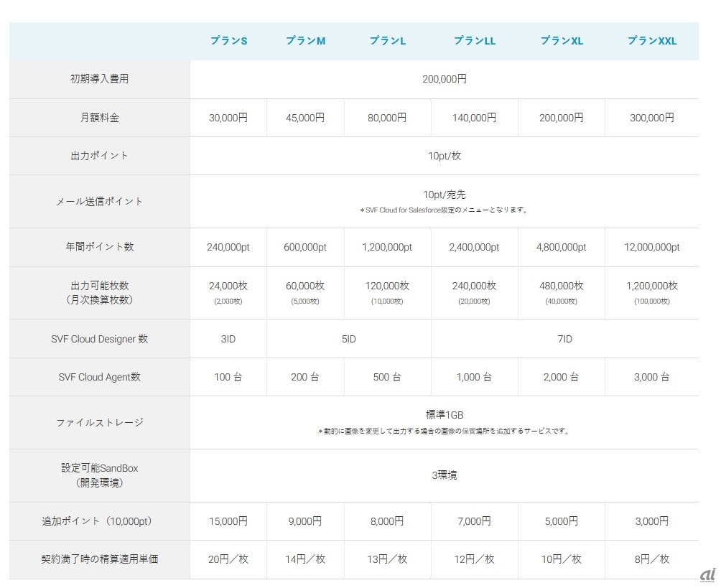Screen dimensions: 721x588
Task: Click the 月額料金 row label
Action: click(99, 118)
